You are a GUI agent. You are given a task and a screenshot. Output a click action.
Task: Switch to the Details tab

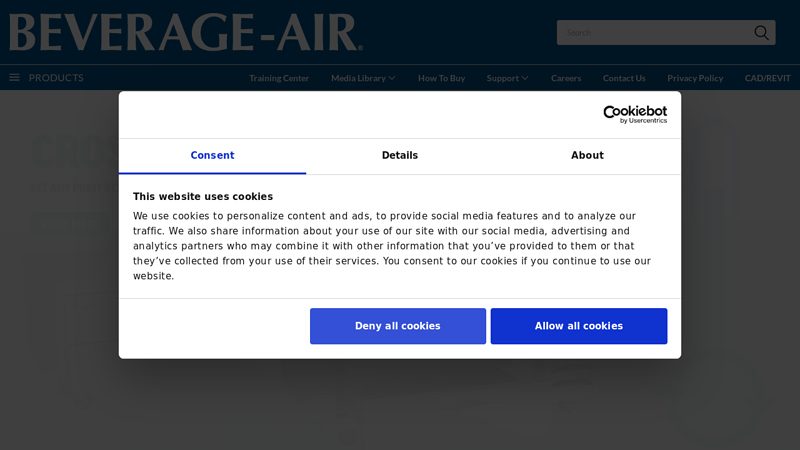click(400, 156)
